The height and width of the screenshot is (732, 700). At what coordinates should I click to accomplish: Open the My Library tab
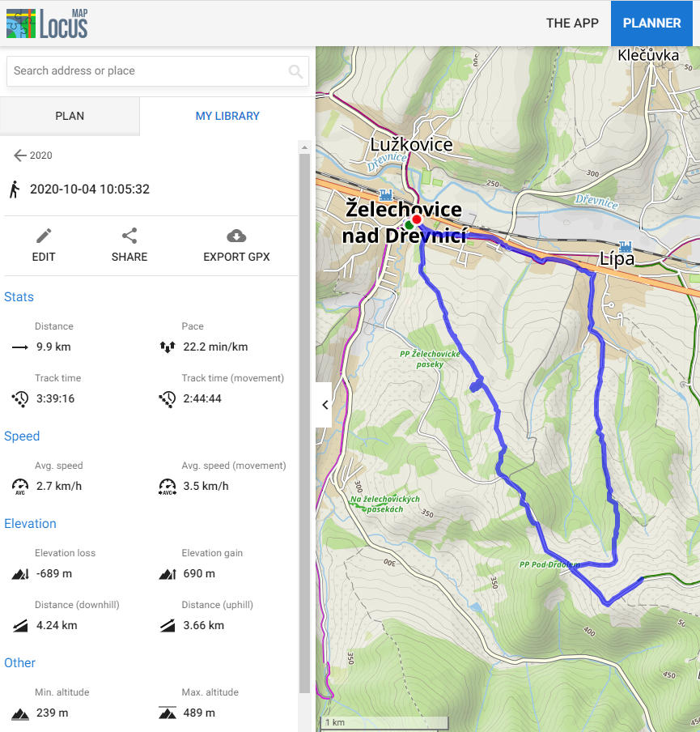[227, 116]
